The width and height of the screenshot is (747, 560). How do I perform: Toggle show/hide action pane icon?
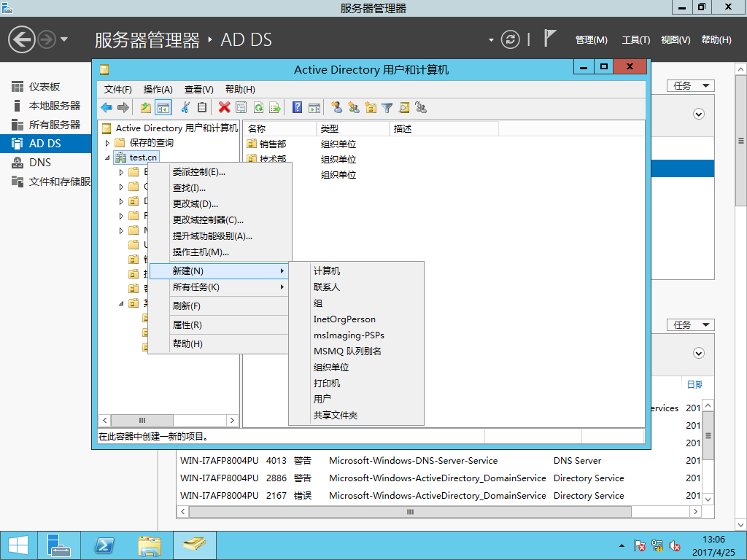314,108
